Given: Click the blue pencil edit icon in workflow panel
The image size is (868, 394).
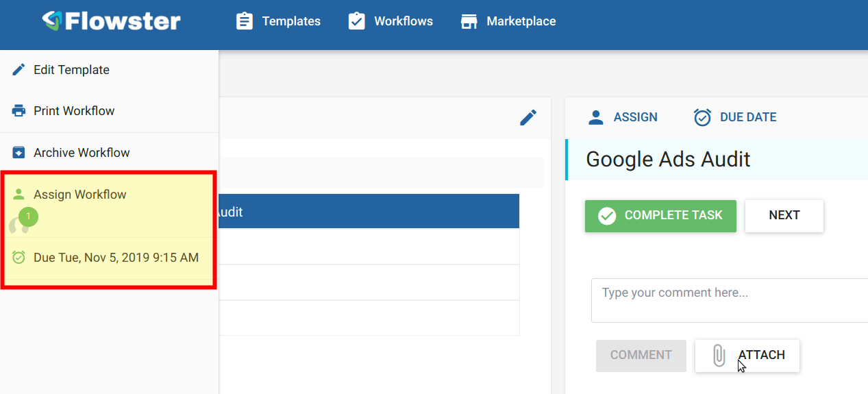Looking at the screenshot, I should [x=528, y=118].
